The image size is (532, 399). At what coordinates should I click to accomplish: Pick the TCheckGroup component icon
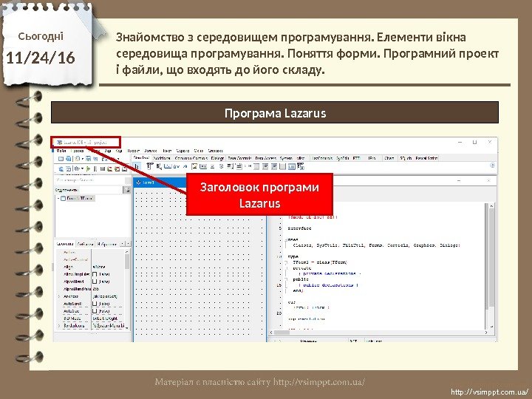(274, 166)
